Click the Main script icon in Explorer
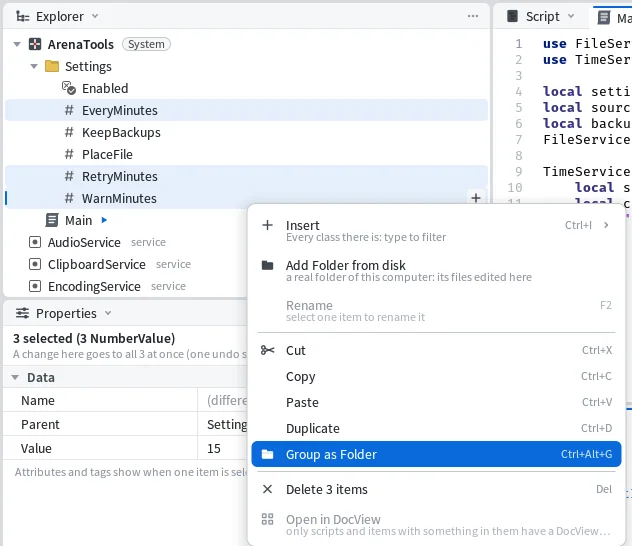632x546 pixels. 52,220
